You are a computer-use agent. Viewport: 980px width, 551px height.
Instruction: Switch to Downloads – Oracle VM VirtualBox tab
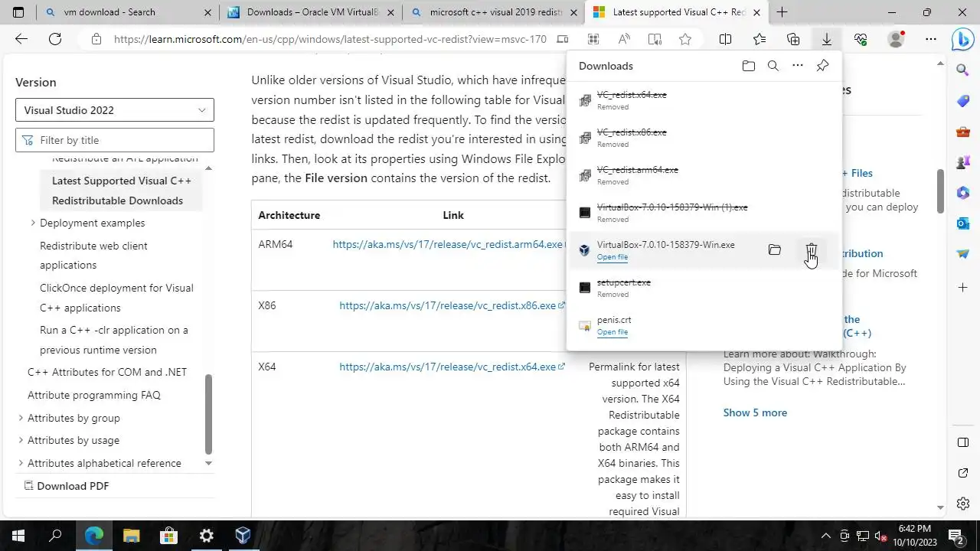[x=312, y=12]
